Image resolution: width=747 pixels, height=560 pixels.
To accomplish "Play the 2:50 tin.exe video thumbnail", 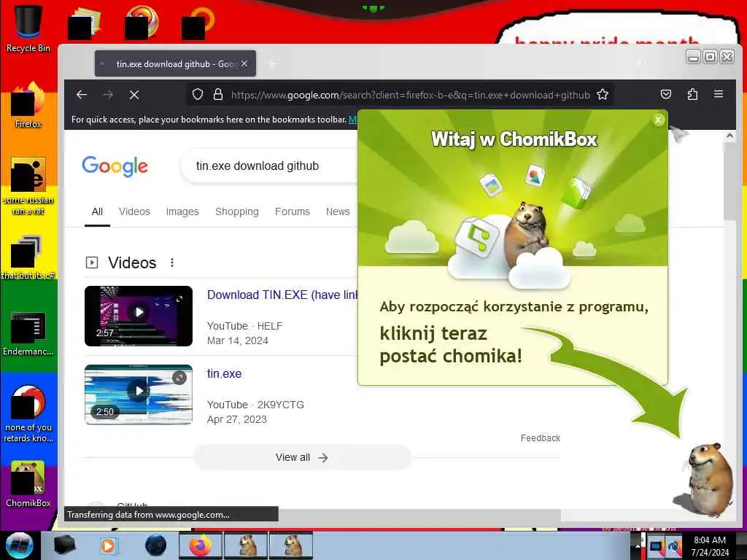I will [139, 394].
